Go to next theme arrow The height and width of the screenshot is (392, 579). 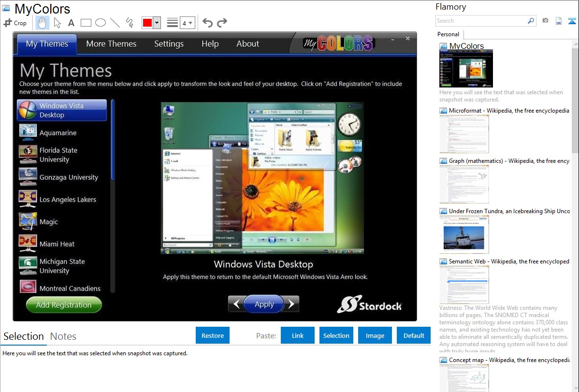pyautogui.click(x=291, y=304)
